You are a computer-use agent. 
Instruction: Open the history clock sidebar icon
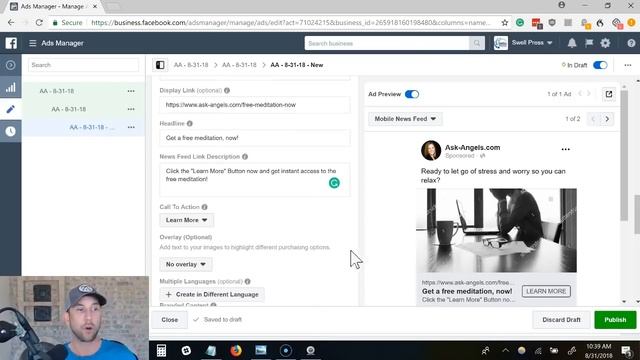tap(11, 131)
